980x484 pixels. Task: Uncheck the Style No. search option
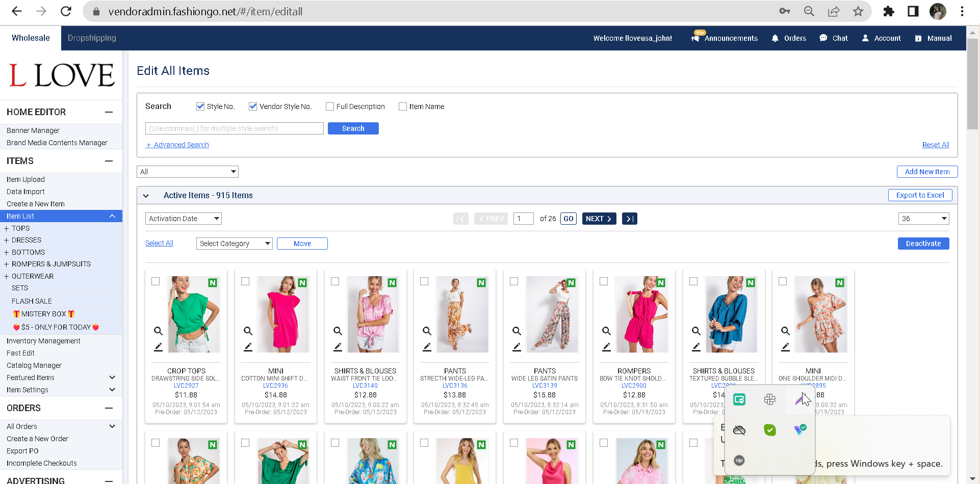200,106
